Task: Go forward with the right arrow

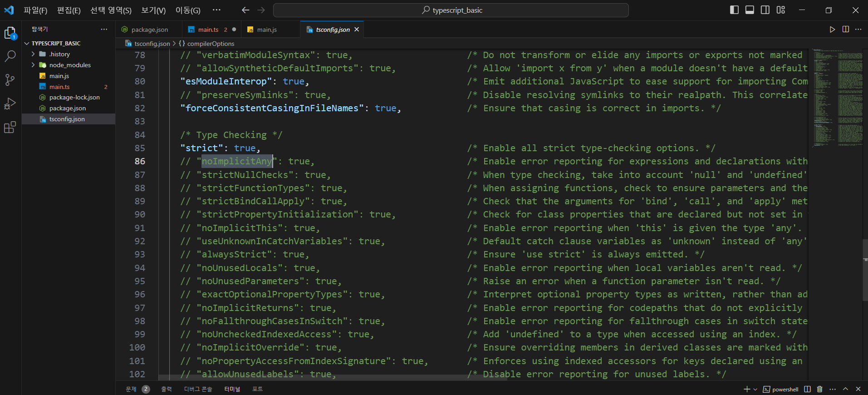Action: click(x=261, y=10)
